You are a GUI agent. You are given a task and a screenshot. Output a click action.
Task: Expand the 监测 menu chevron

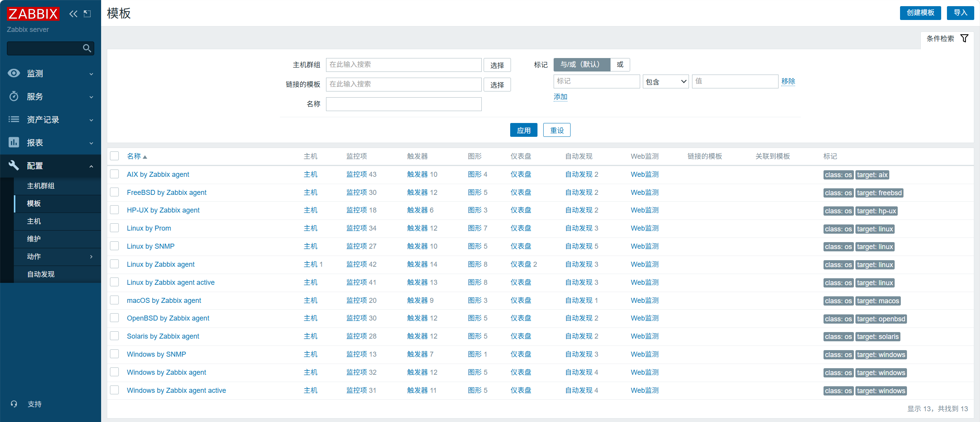pyautogui.click(x=92, y=74)
